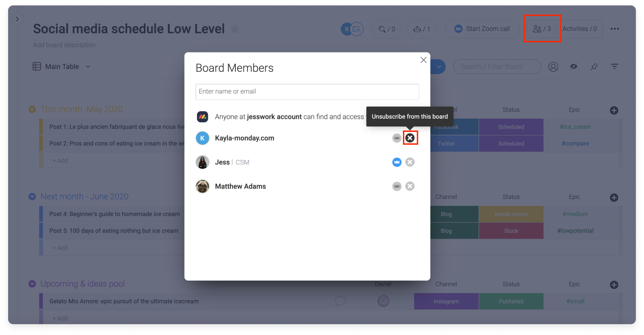644x335 pixels.
Task: Expand the collapsed left sidebar
Action: [x=17, y=19]
